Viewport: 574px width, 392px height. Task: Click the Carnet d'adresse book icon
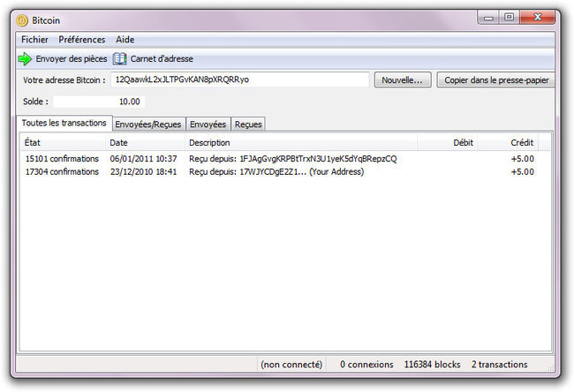coord(119,59)
